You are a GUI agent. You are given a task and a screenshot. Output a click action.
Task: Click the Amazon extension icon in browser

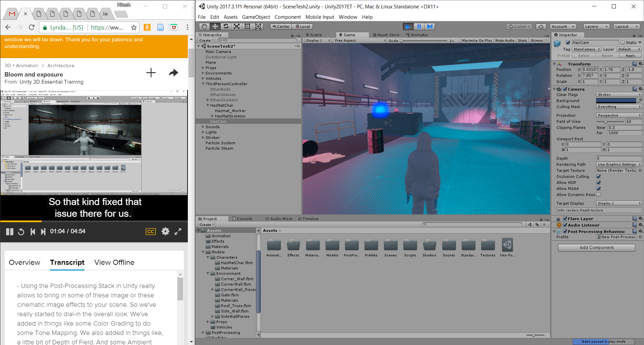[x=147, y=28]
